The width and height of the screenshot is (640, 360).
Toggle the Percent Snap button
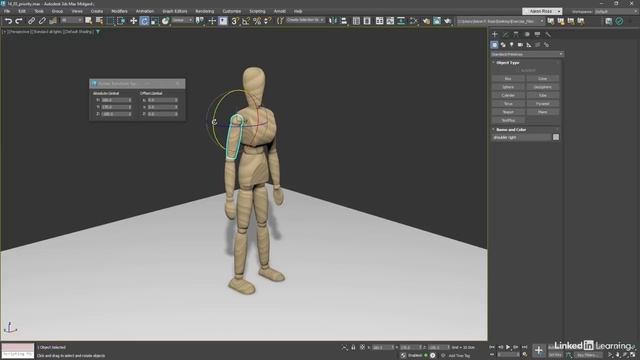[257, 21]
